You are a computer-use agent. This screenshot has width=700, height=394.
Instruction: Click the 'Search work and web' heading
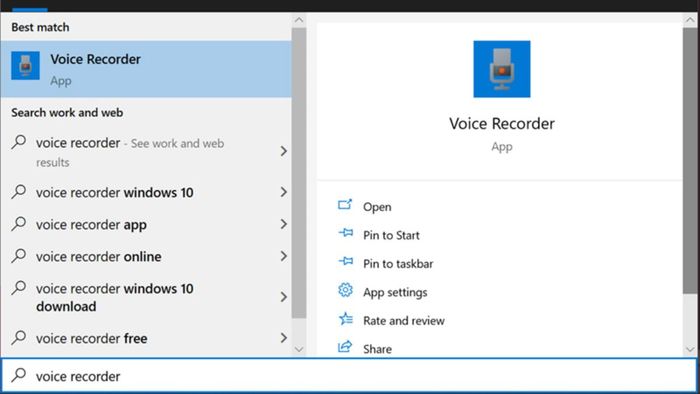click(67, 112)
